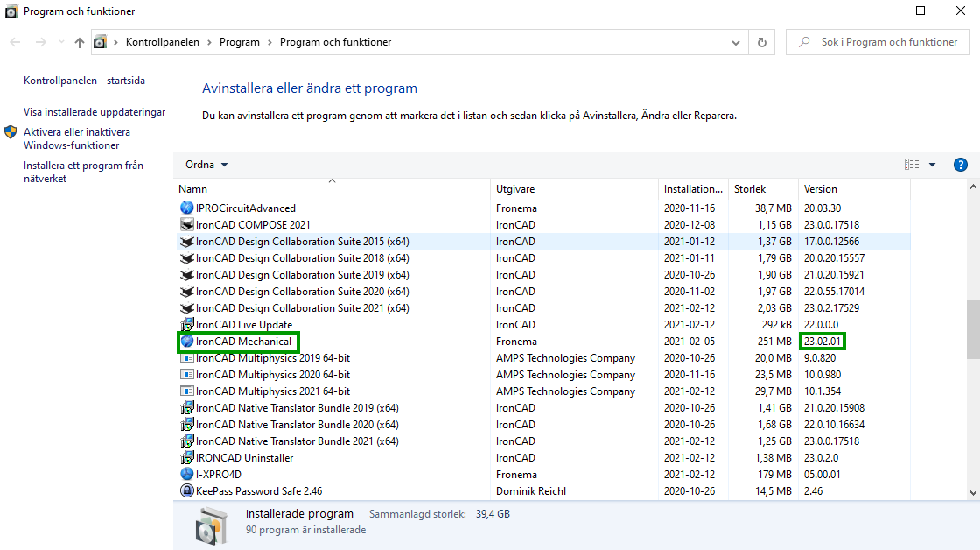Click the IronCAD Live Update icon
Image resolution: width=980 pixels, height=550 pixels.
(187, 324)
